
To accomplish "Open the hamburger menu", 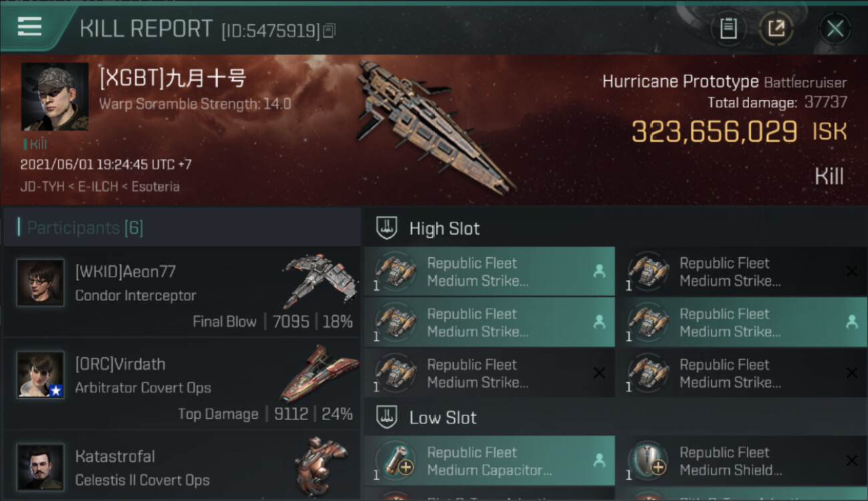I will click(30, 27).
